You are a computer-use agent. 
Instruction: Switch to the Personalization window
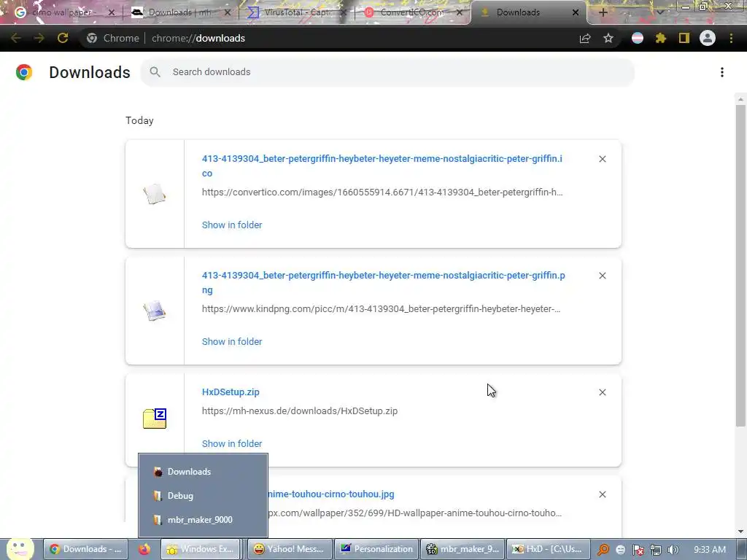coord(376,549)
